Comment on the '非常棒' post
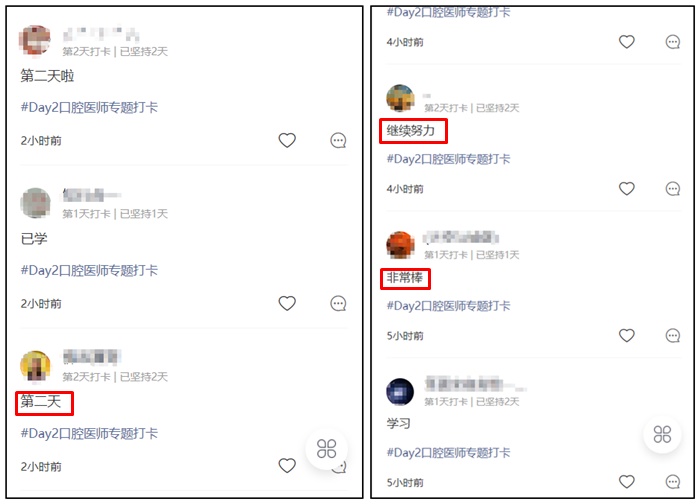The width and height of the screenshot is (700, 504). (673, 336)
